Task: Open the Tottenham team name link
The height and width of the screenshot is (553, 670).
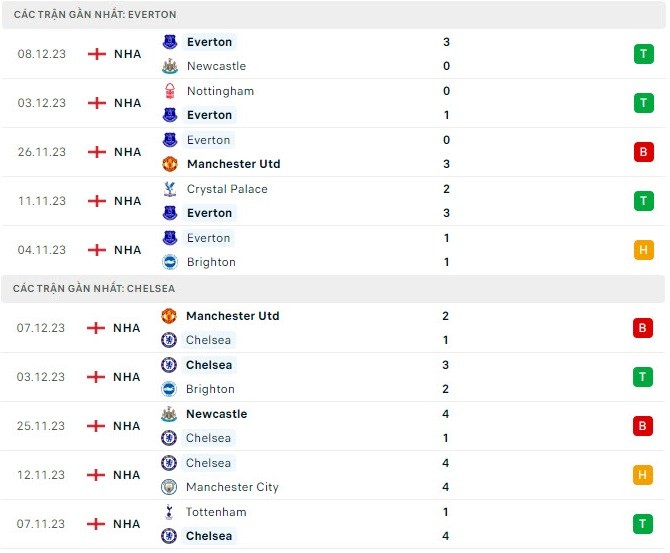Action: [x=216, y=512]
